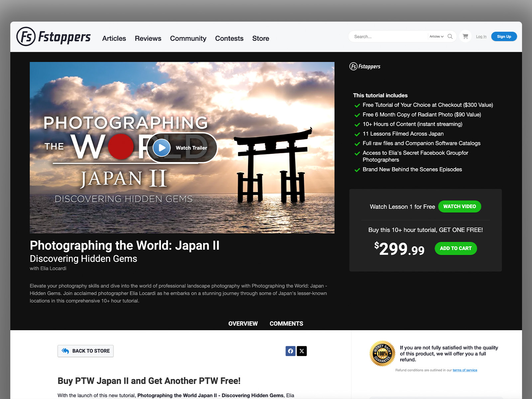Open the terms of service link
The width and height of the screenshot is (532, 399).
[465, 370]
